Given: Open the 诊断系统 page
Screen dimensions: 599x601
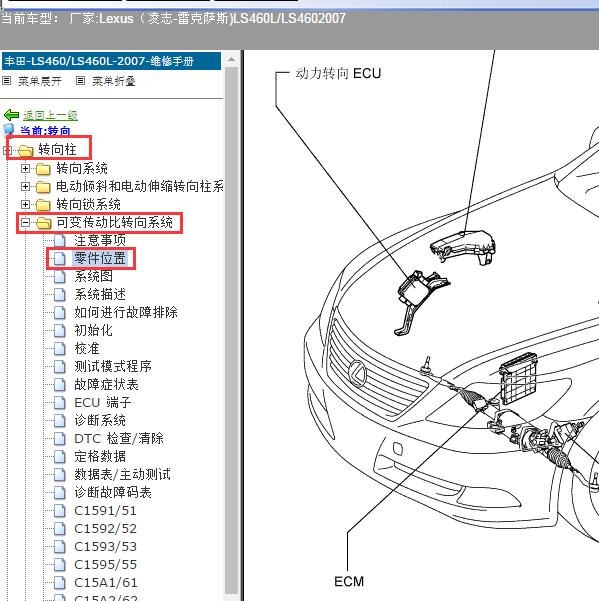Looking at the screenshot, I should click(100, 420).
